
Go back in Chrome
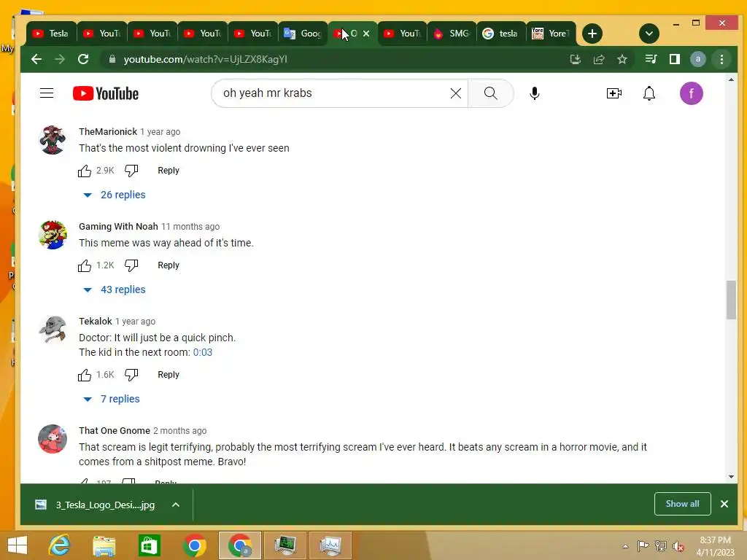pyautogui.click(x=36, y=59)
